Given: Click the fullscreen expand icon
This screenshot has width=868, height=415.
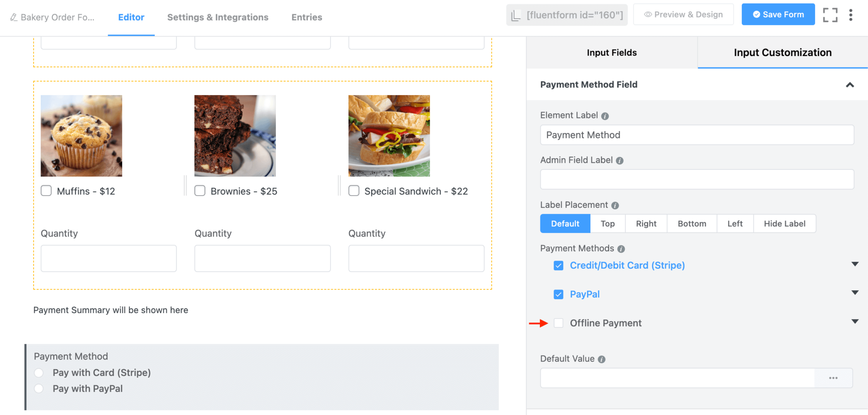Looking at the screenshot, I should [830, 15].
